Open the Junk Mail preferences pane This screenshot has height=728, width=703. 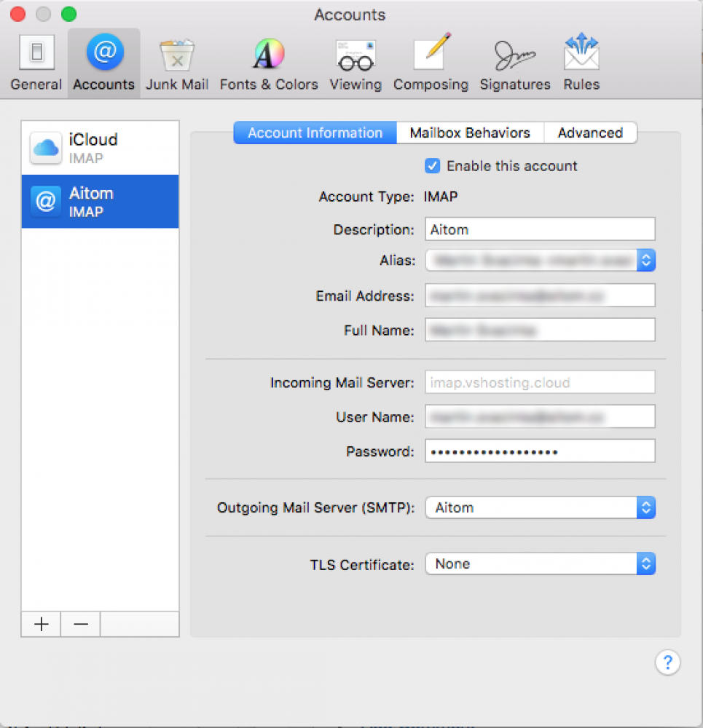click(177, 64)
